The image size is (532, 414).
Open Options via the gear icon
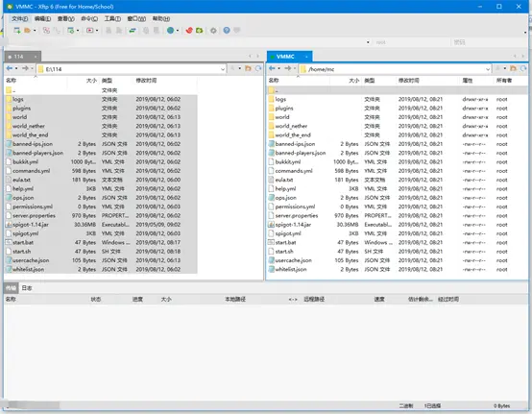[213, 31]
